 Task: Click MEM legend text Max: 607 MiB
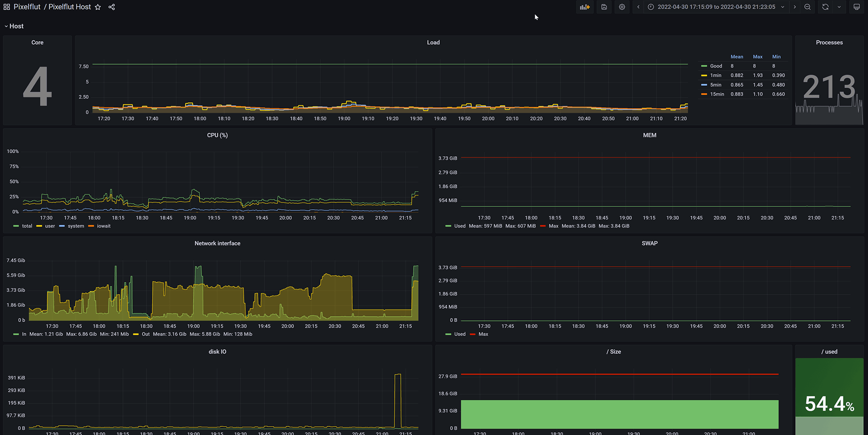(520, 226)
